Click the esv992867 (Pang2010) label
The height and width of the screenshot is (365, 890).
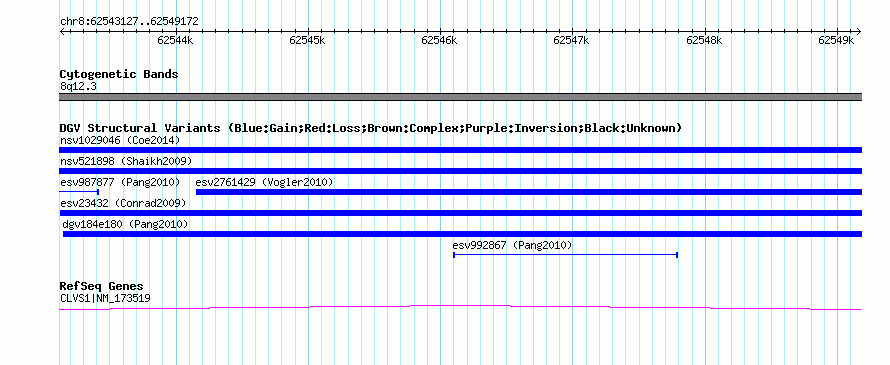[x=513, y=245]
